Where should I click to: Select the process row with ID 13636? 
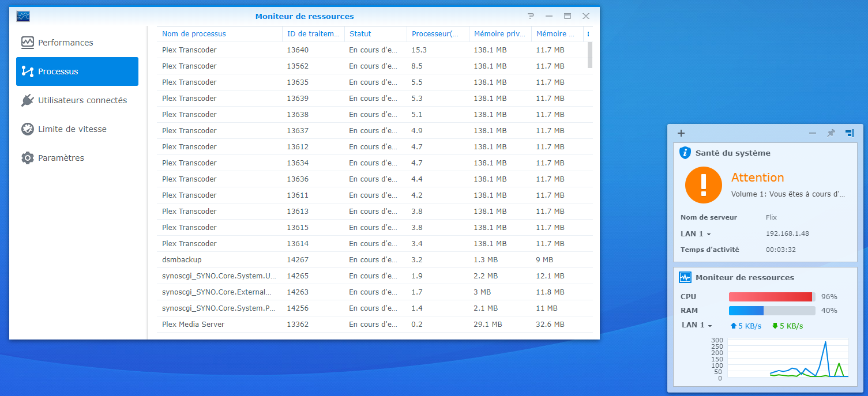[375, 179]
